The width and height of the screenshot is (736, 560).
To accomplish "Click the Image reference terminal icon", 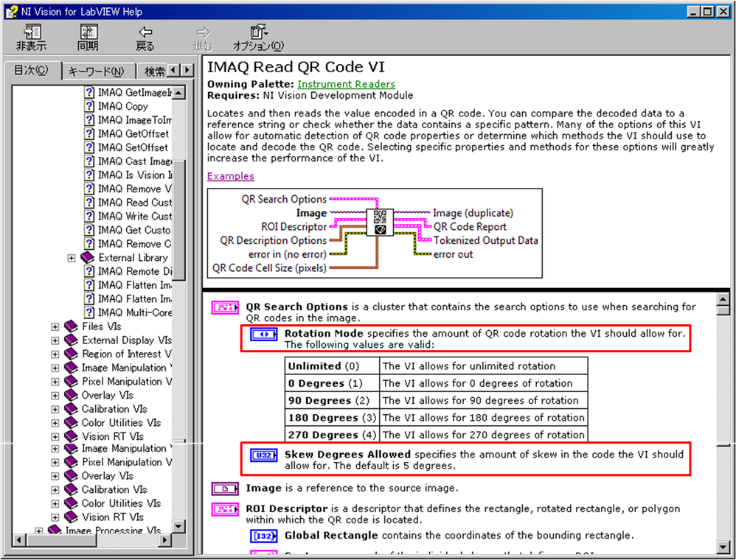I will click(226, 489).
